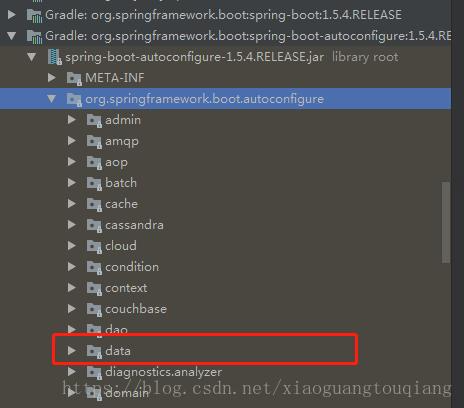Click the couchbase package folder icon
The width and height of the screenshot is (464, 408).
[94, 310]
